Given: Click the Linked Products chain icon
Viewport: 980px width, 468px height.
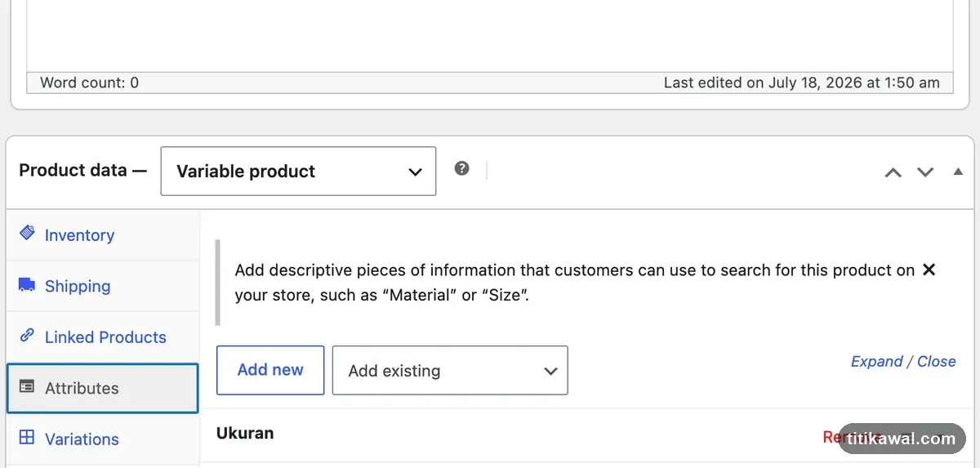Looking at the screenshot, I should pyautogui.click(x=27, y=336).
